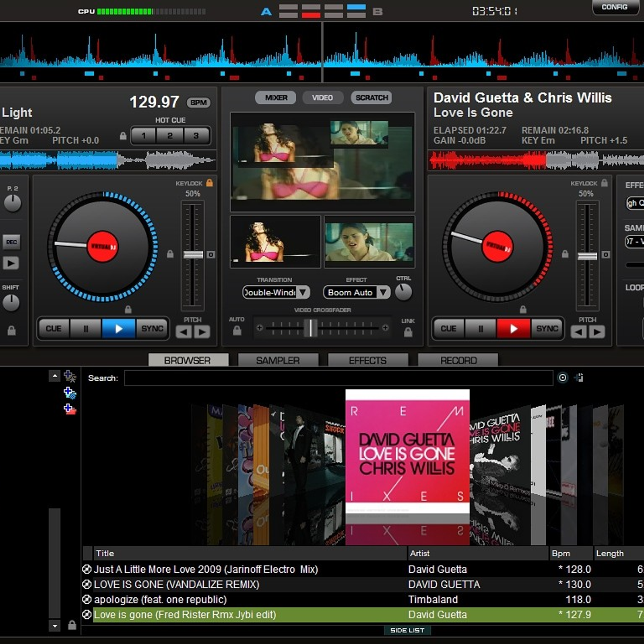Nudge right deck pitch down arrow

point(579,332)
